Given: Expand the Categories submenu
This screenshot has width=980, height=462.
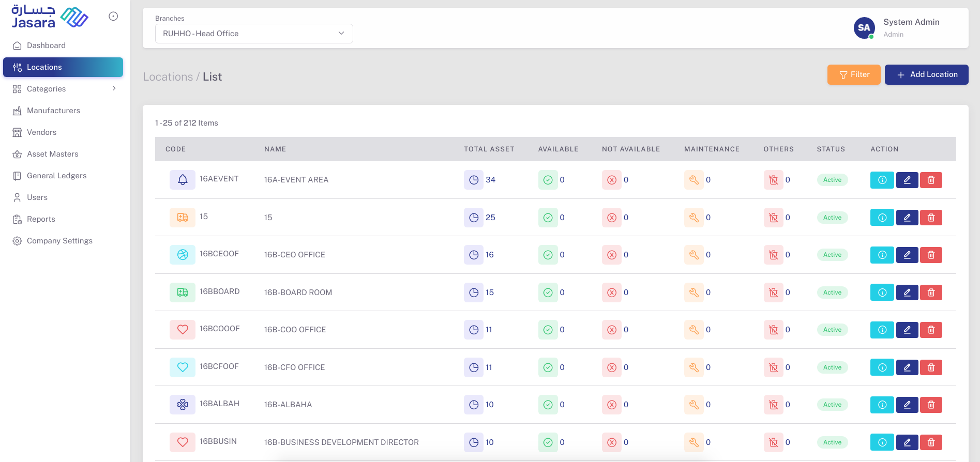Looking at the screenshot, I should 114,89.
